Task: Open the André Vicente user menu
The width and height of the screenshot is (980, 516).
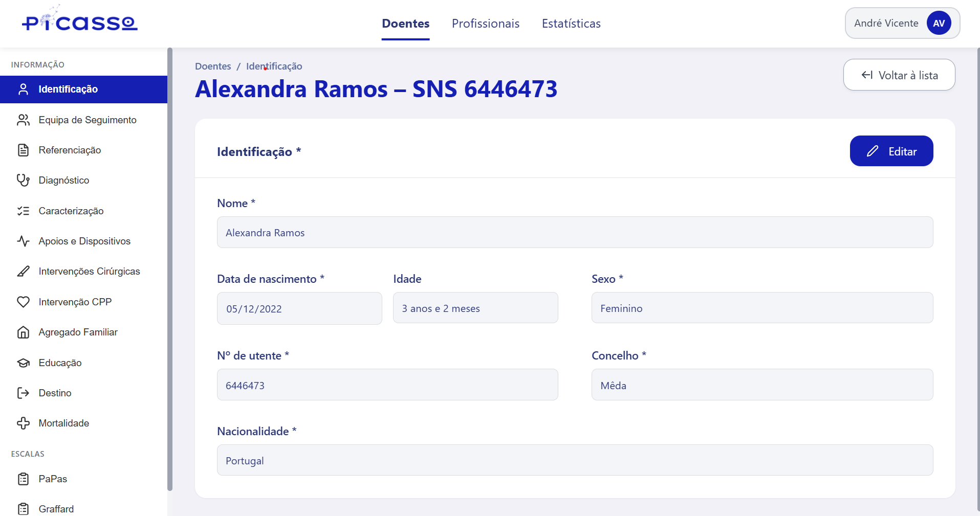Action: click(x=902, y=24)
